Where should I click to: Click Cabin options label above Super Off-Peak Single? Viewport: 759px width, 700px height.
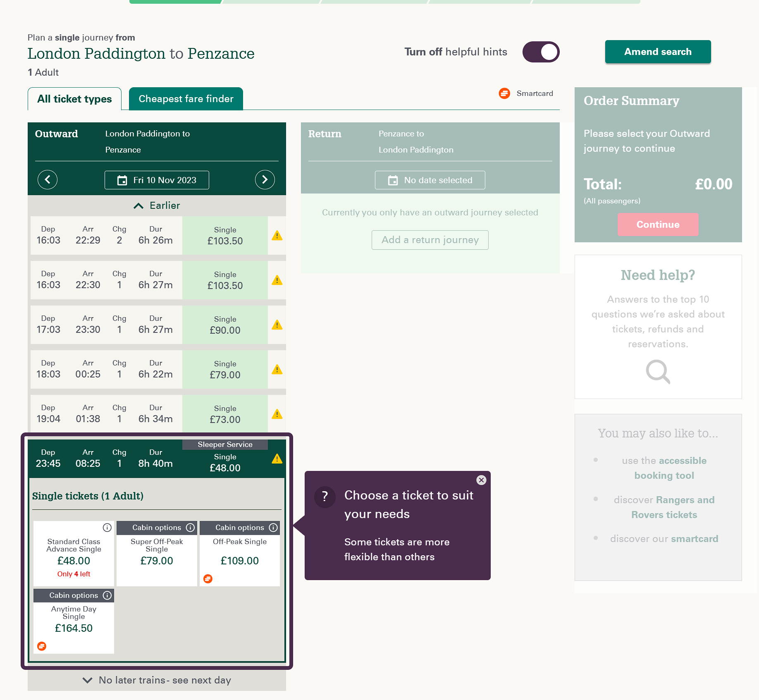157,528
